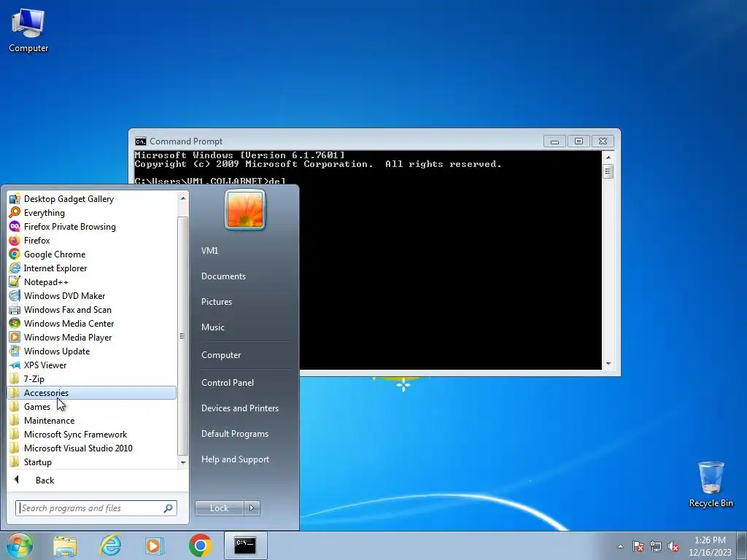The image size is (747, 560).
Task: Show hidden tray icons arrow
Action: click(x=620, y=546)
